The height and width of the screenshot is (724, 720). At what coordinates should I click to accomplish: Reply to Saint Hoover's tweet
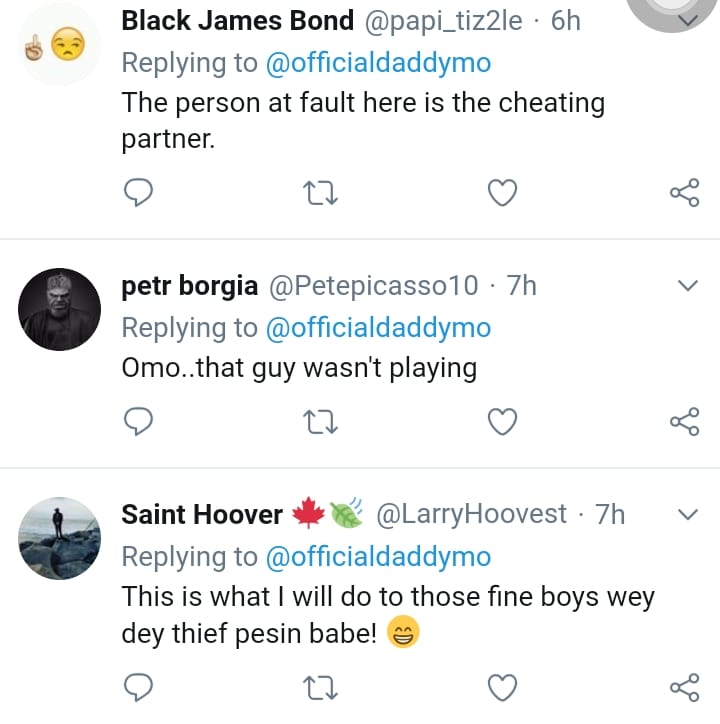(137, 686)
